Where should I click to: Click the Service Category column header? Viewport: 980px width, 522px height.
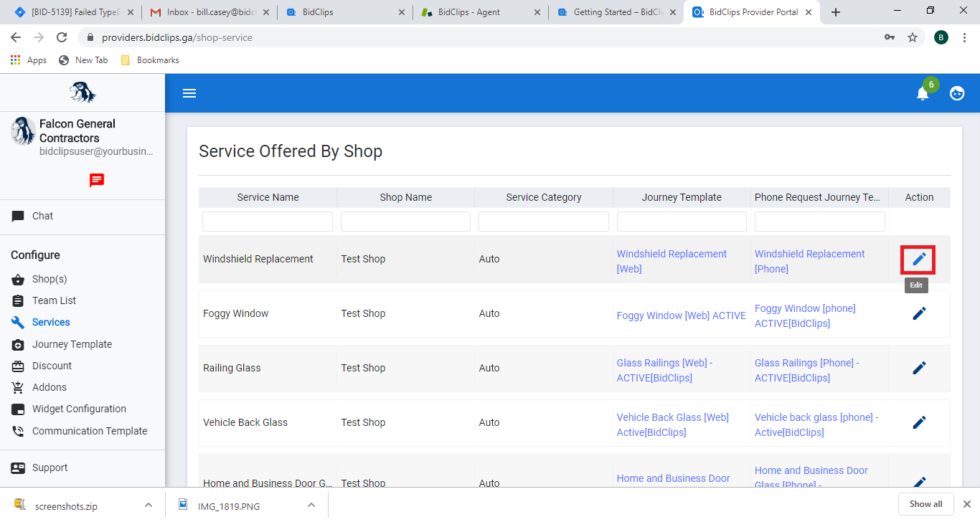point(544,197)
